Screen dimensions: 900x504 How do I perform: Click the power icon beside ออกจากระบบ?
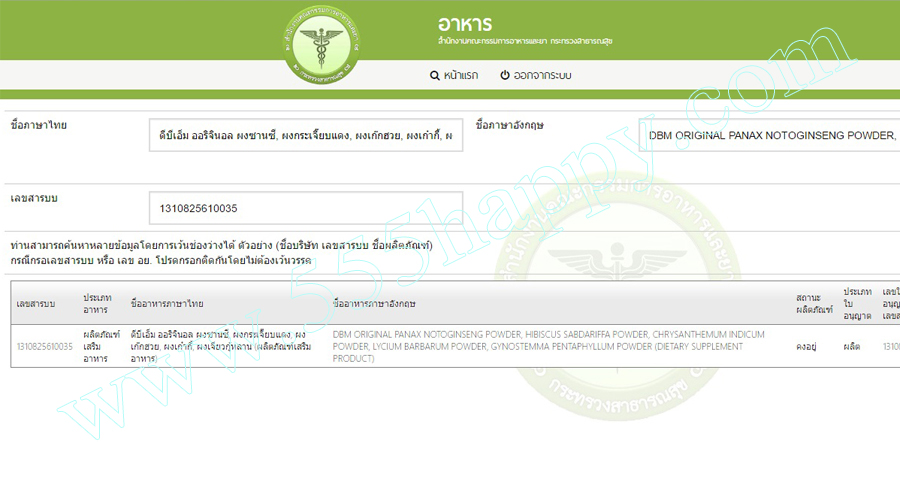pyautogui.click(x=505, y=75)
